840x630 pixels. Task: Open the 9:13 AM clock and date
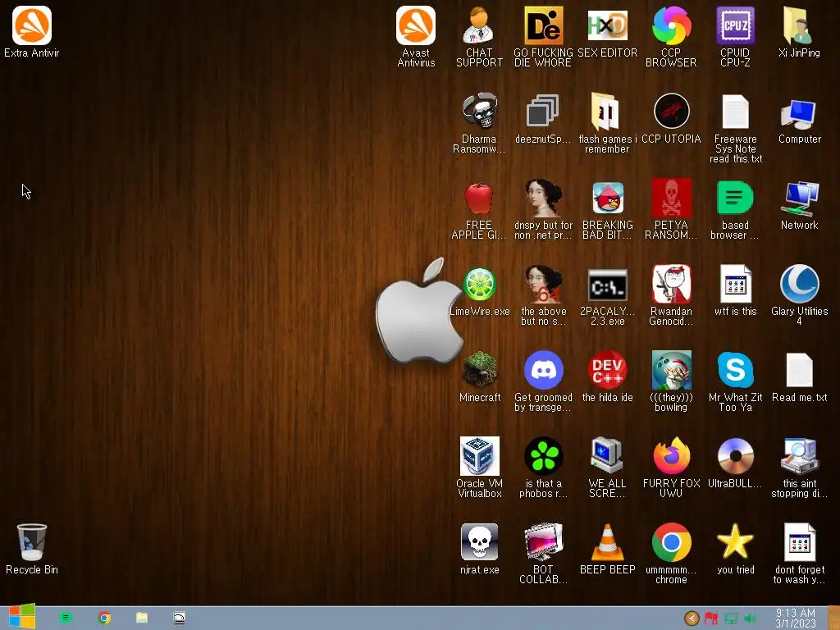coord(796,619)
